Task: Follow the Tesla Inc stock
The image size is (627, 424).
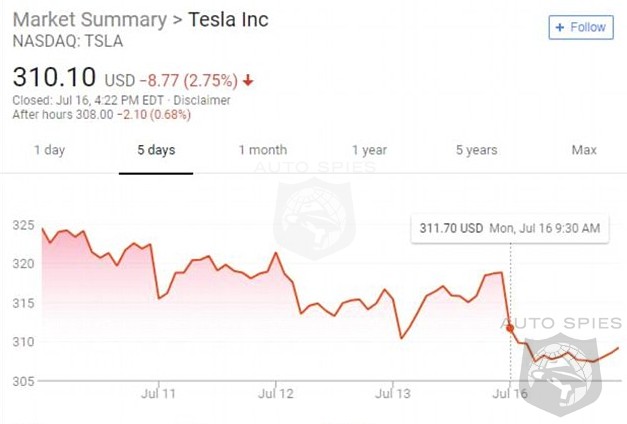Action: [580, 28]
